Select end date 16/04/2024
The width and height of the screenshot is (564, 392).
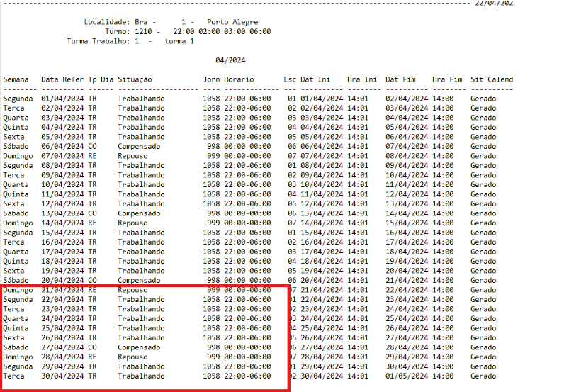(x=407, y=233)
